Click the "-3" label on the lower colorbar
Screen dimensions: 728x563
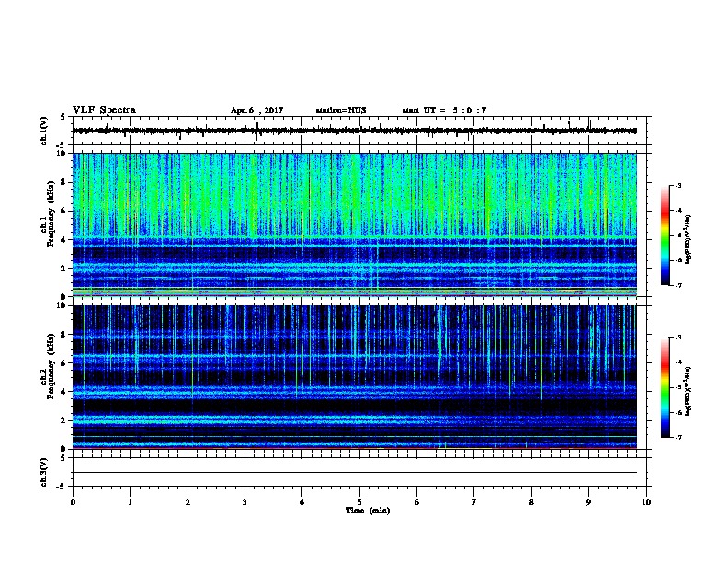click(x=677, y=338)
